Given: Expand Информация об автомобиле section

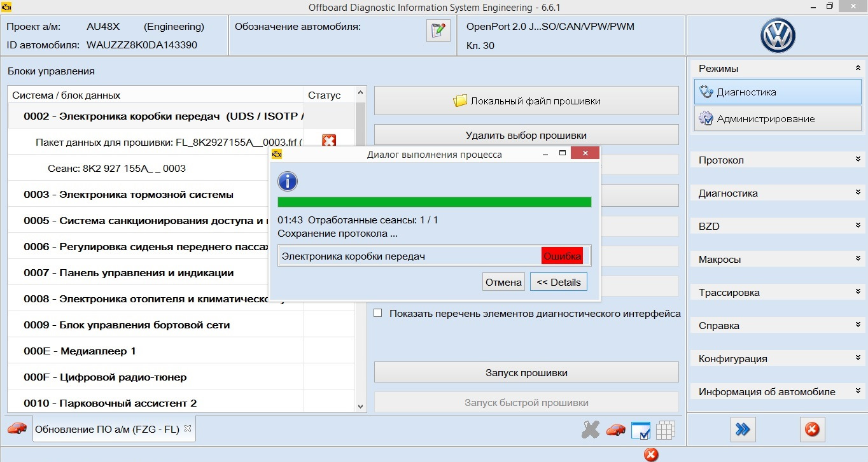Looking at the screenshot, I should click(x=858, y=391).
